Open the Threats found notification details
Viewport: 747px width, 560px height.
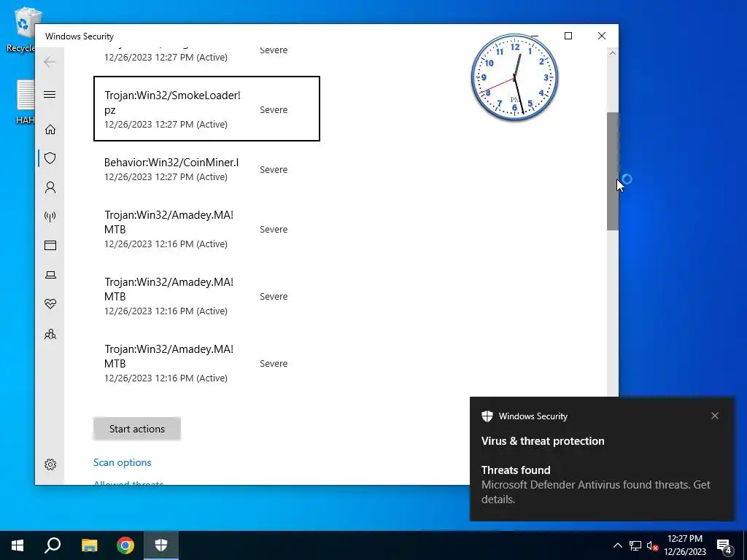[x=602, y=484]
